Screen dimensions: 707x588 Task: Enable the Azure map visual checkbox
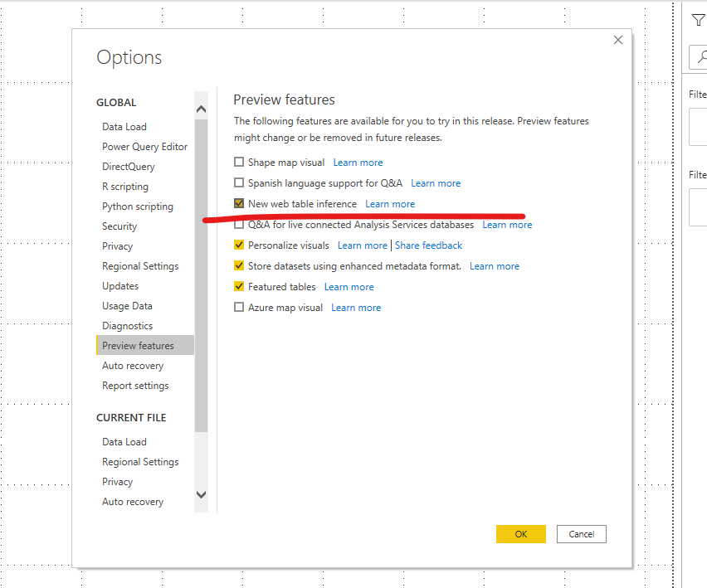coord(239,307)
